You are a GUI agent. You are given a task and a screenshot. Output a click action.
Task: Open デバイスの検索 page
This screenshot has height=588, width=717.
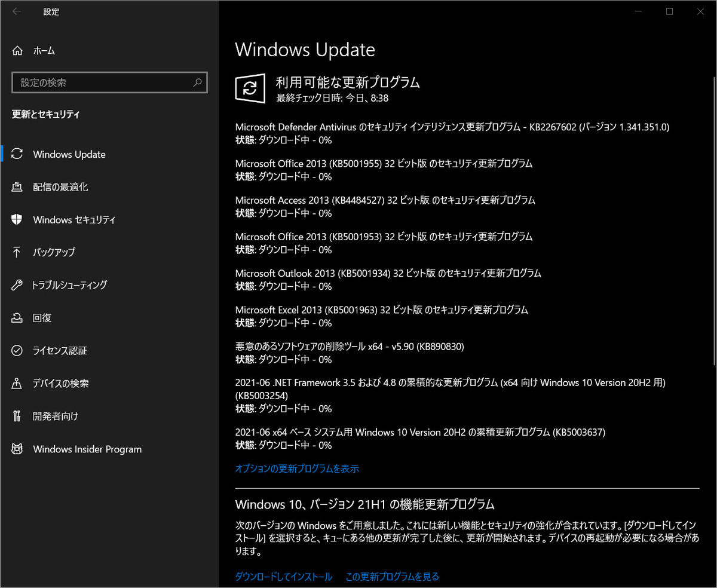pyautogui.click(x=109, y=384)
